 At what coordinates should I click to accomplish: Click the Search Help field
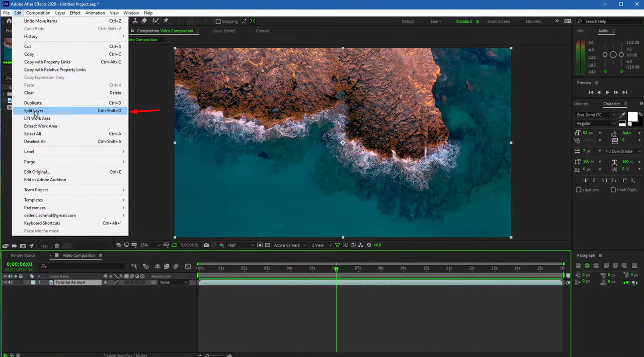click(x=610, y=21)
